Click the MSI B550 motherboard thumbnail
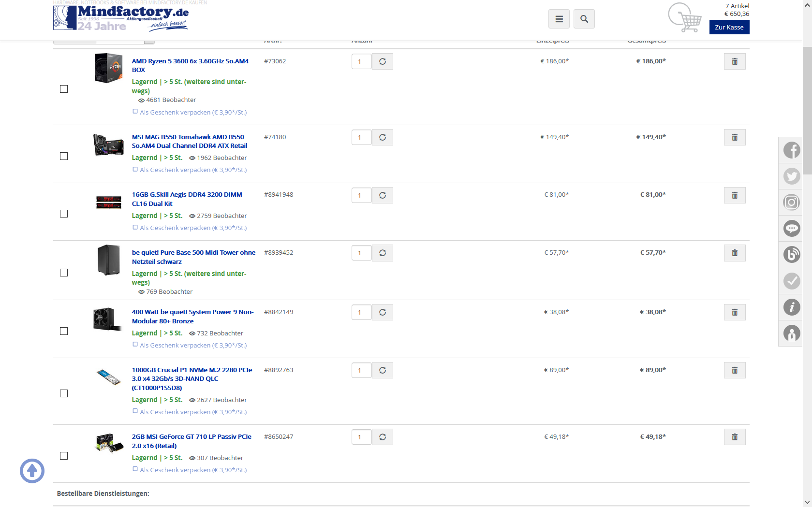 [x=108, y=145]
